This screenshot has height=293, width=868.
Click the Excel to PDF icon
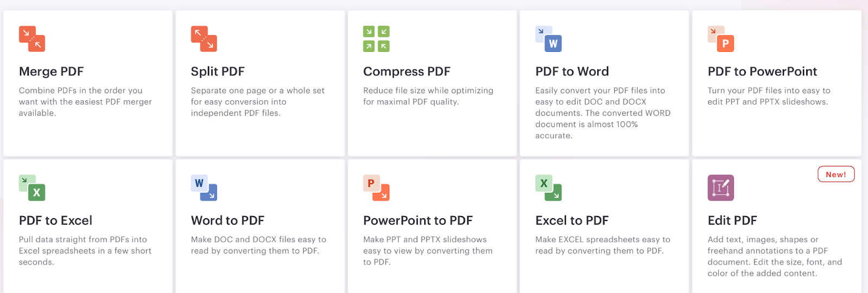pyautogui.click(x=548, y=188)
